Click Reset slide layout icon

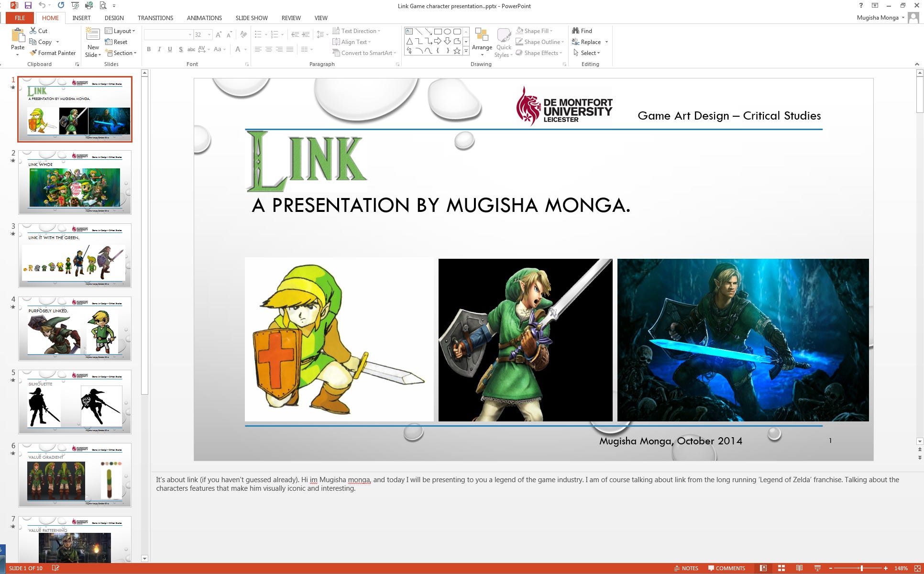(116, 42)
